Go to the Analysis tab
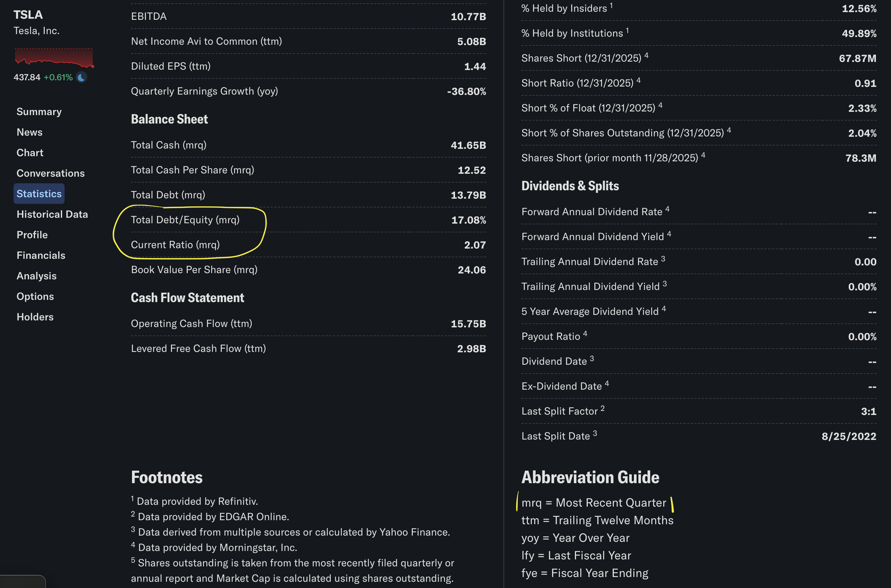Image resolution: width=891 pixels, height=588 pixels. (x=36, y=276)
